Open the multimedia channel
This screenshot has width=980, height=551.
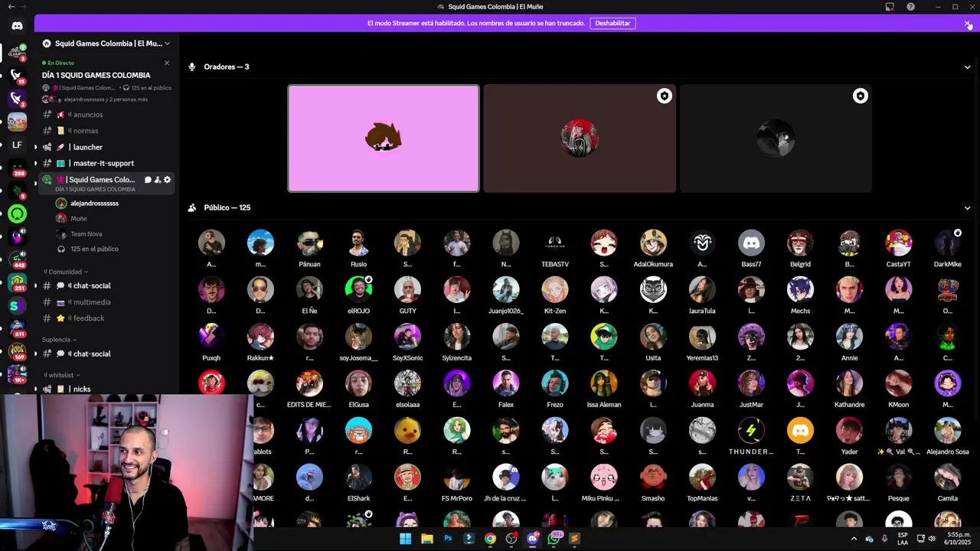[106, 302]
